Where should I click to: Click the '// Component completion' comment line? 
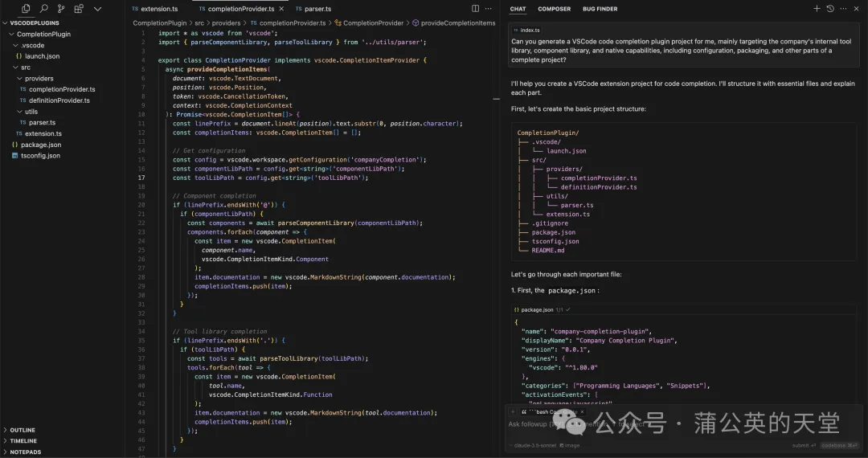pos(215,196)
